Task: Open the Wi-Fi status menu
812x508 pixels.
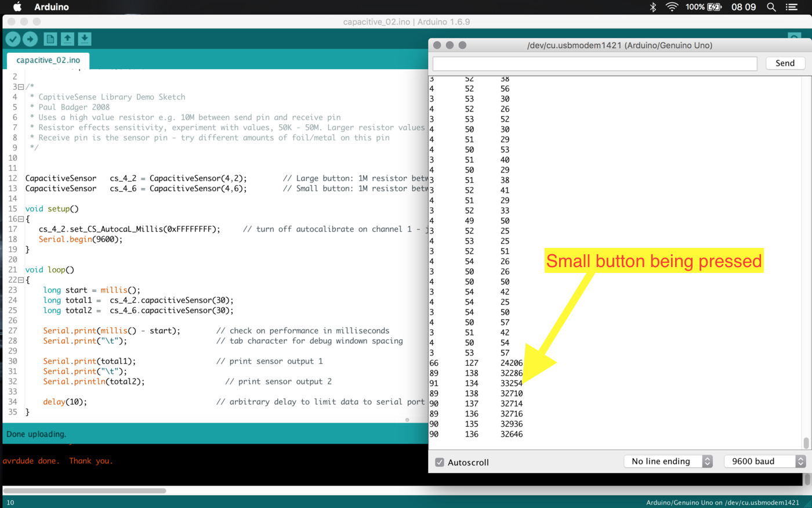Action: (x=672, y=7)
